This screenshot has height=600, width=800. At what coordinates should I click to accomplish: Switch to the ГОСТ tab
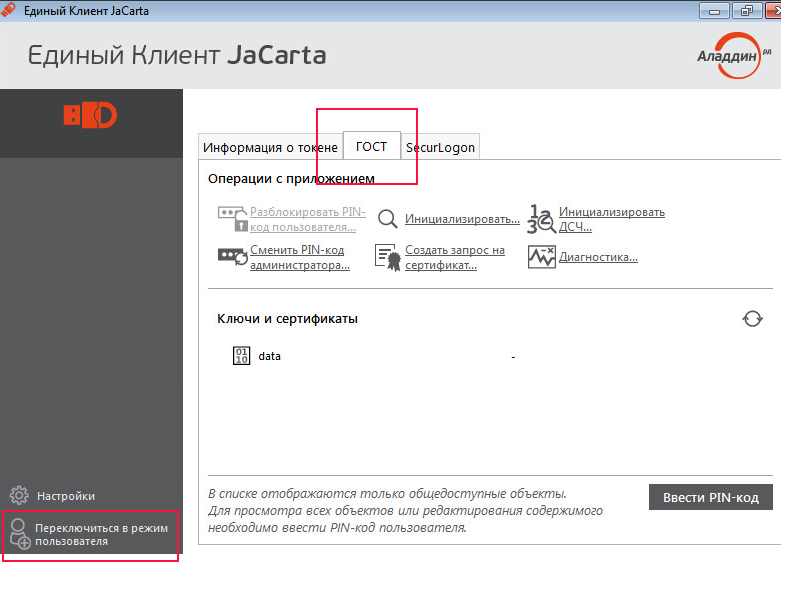(371, 146)
